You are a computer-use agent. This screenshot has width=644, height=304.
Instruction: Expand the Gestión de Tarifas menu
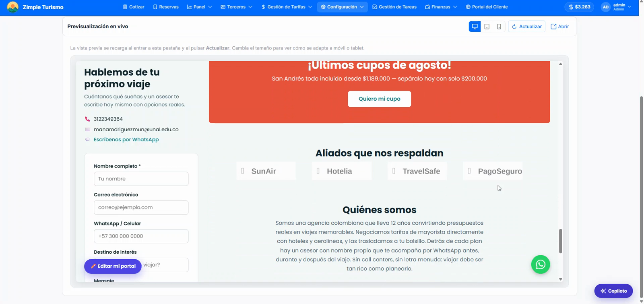(x=287, y=7)
